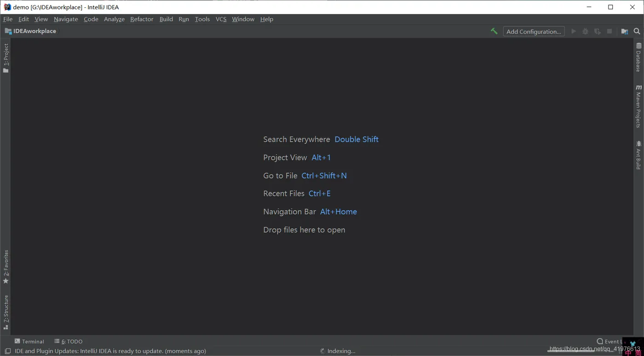Image resolution: width=644 pixels, height=356 pixels.
Task: Click the Run play icon in toolbar
Action: pos(573,31)
